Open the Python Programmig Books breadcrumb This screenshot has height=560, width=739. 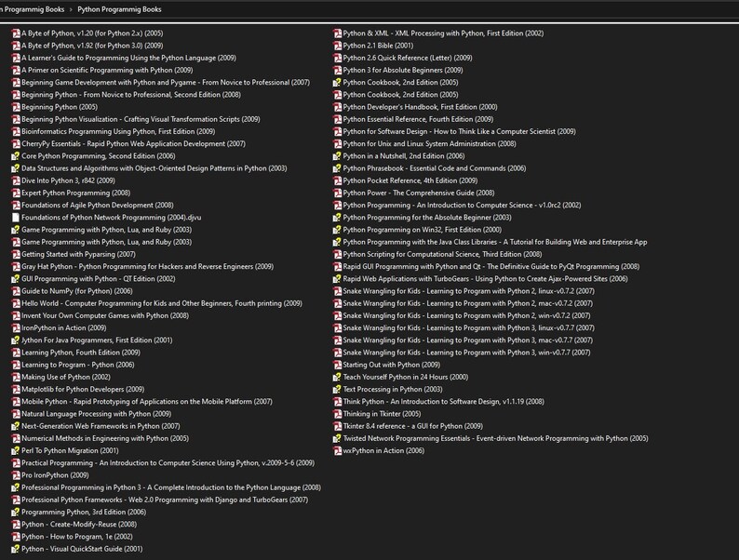119,9
